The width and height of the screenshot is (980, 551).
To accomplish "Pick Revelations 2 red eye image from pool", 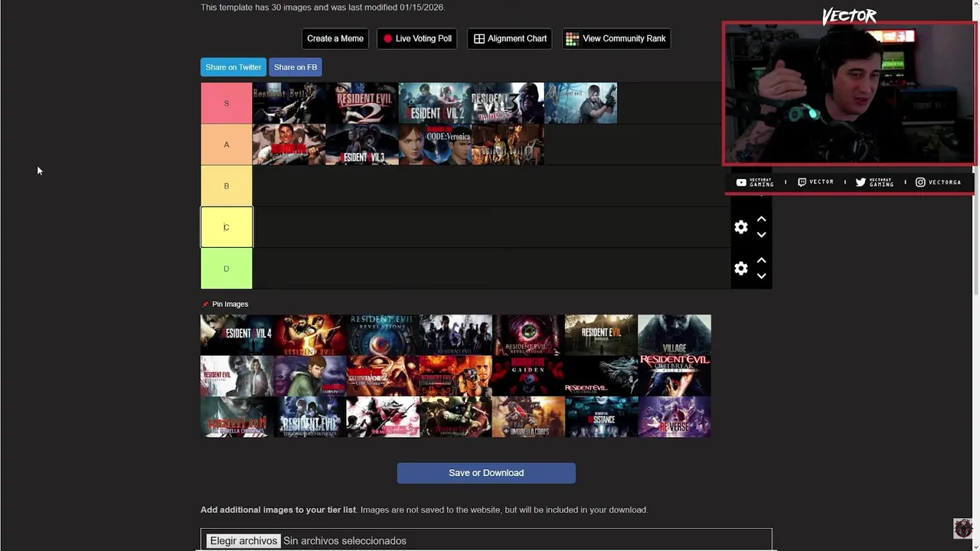I will (x=528, y=335).
